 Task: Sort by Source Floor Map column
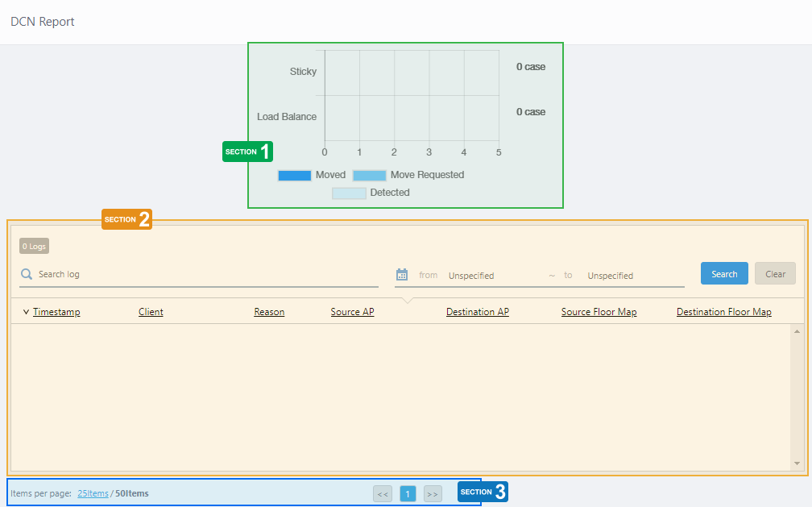[599, 312]
